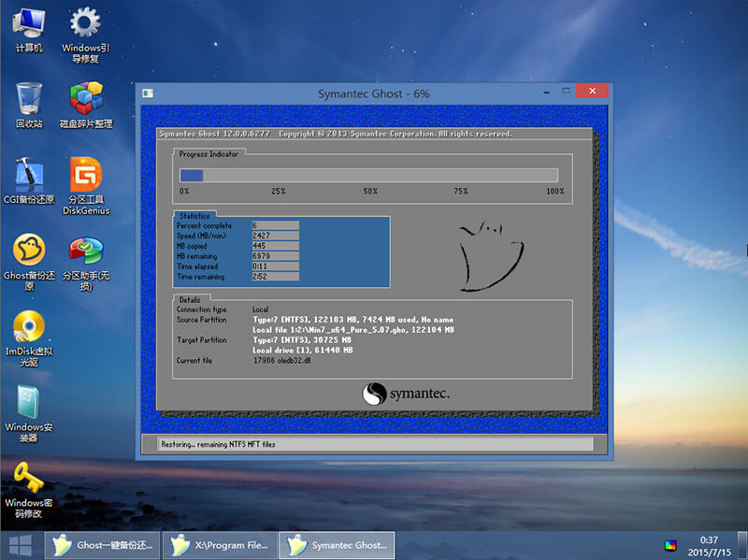Click the ghost icon in window title bar
This screenshot has width=748, height=560.
tap(146, 93)
